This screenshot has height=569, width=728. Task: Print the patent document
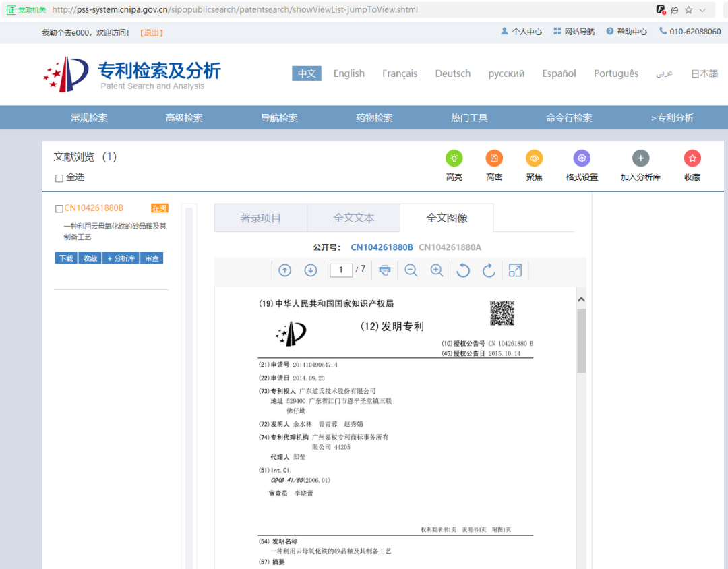(x=384, y=270)
